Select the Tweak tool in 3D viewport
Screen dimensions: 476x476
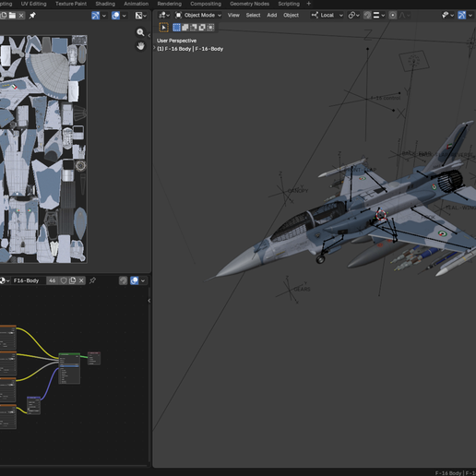click(x=163, y=28)
